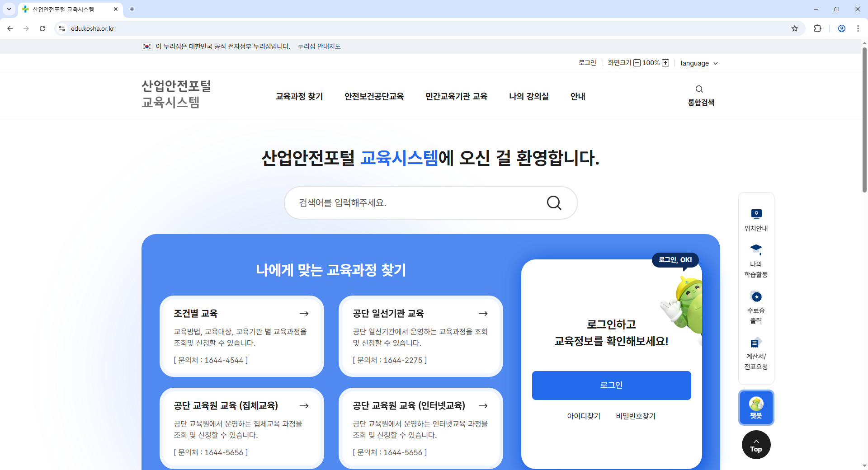Open the 챗봇 chatbot button
This screenshot has height=470, width=868.
coord(756,408)
